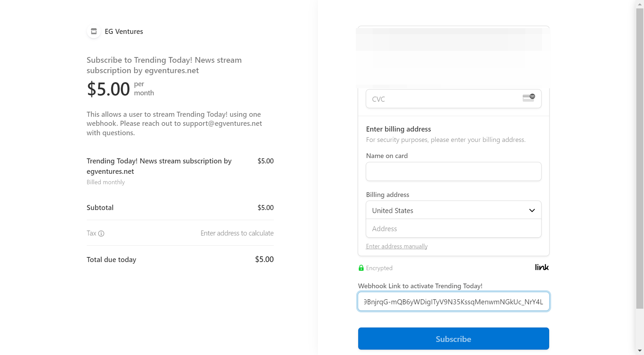Click the Total due today label
This screenshot has height=355, width=644.
click(111, 260)
